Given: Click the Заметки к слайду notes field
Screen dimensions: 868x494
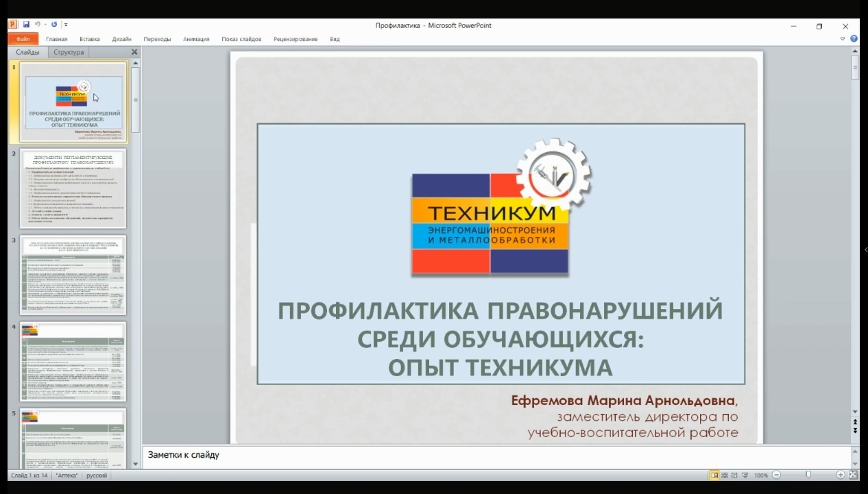Looking at the screenshot, I should click(496, 457).
